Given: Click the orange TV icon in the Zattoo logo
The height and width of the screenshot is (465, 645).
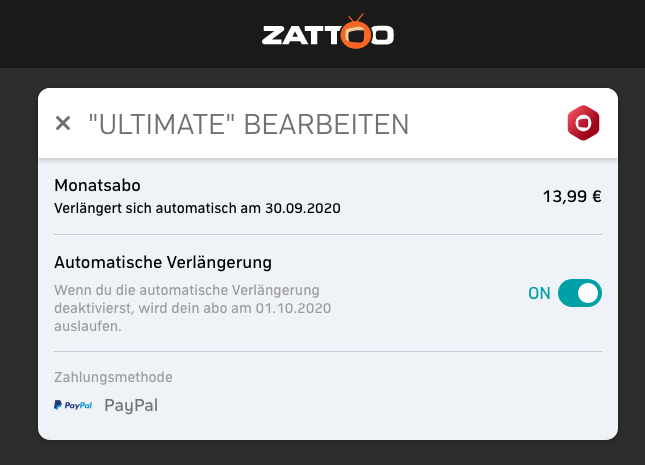Looking at the screenshot, I should click(x=355, y=32).
